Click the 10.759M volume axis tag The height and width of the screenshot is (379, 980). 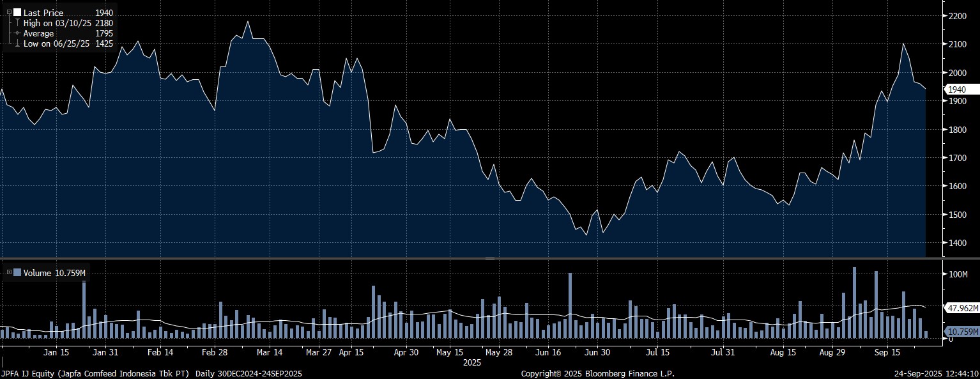pos(963,332)
